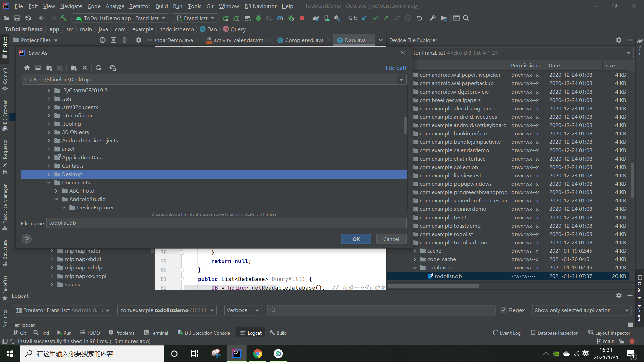Open the Verbose log level dropdown
This screenshot has width=644, height=362.
coord(243,310)
